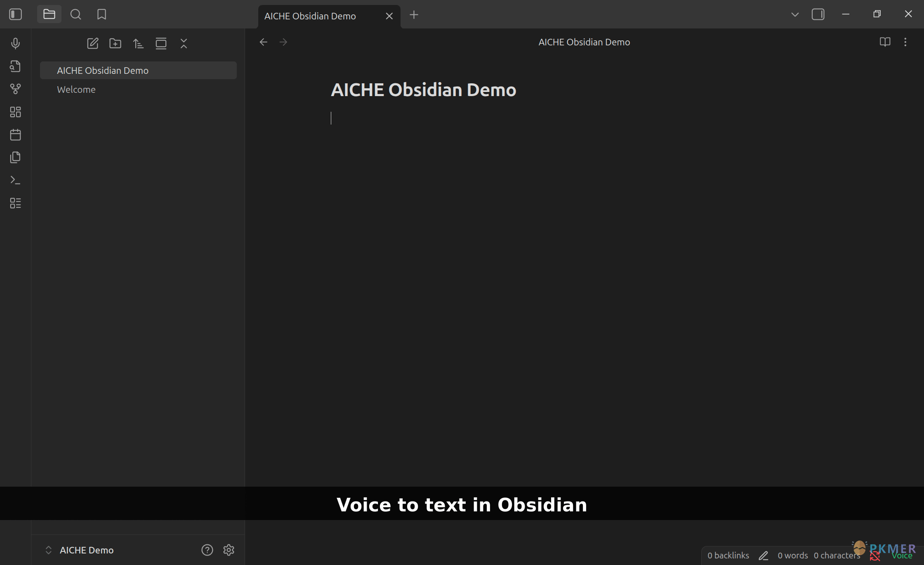The height and width of the screenshot is (565, 924).
Task: Open the help icon
Action: point(207,550)
